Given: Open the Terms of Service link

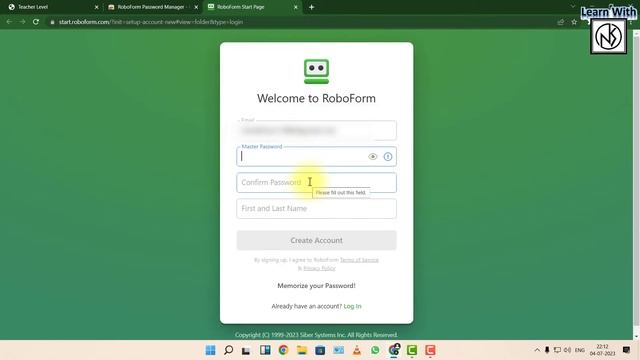Looking at the screenshot, I should pos(359,260).
